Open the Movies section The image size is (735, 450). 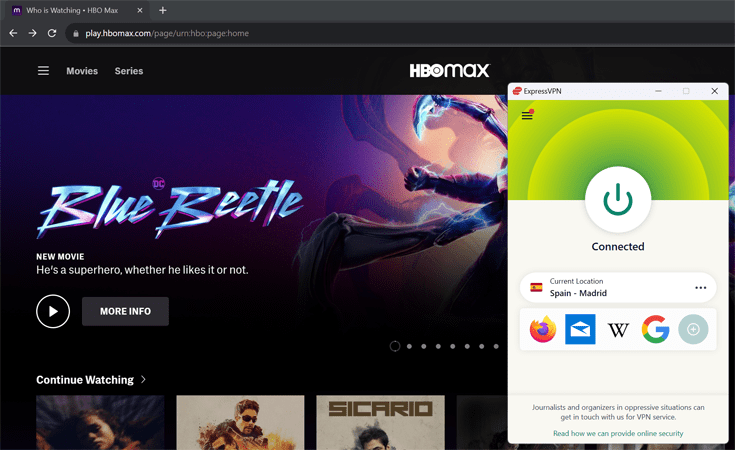(x=82, y=71)
